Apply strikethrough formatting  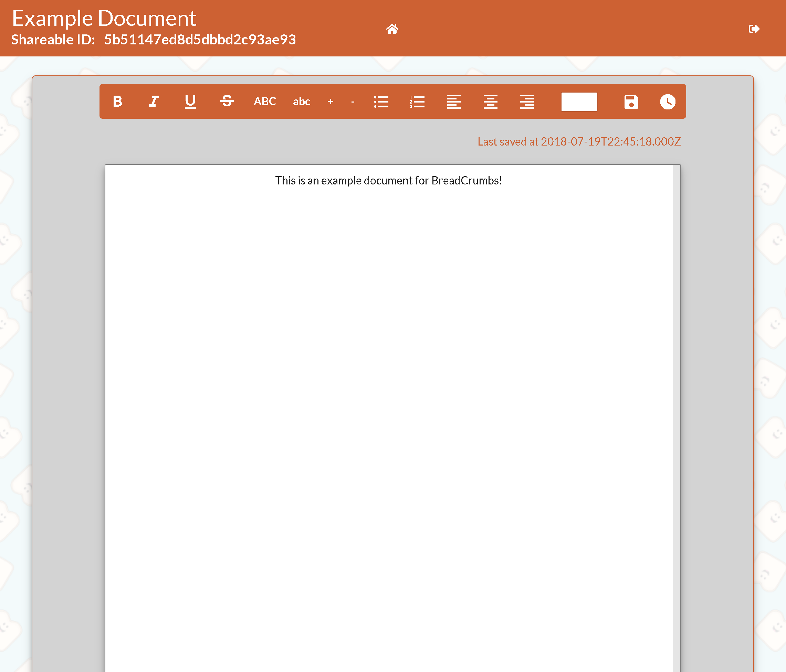point(227,101)
